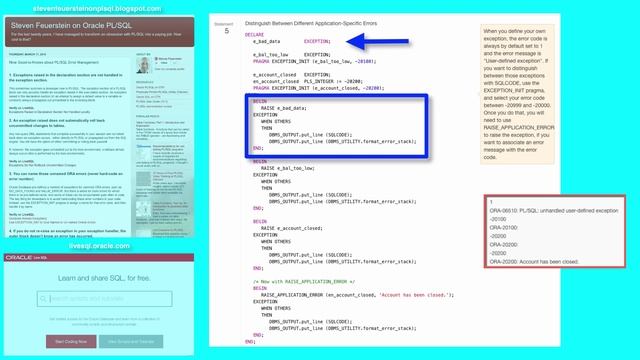The image size is (640, 360).
Task: Click the DECLARE keyword in the code
Action: 254,35
